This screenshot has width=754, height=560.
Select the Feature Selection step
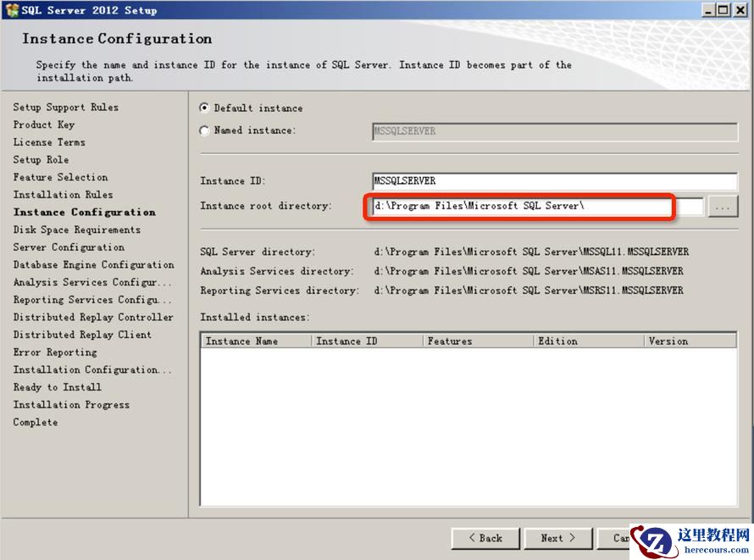tap(61, 177)
